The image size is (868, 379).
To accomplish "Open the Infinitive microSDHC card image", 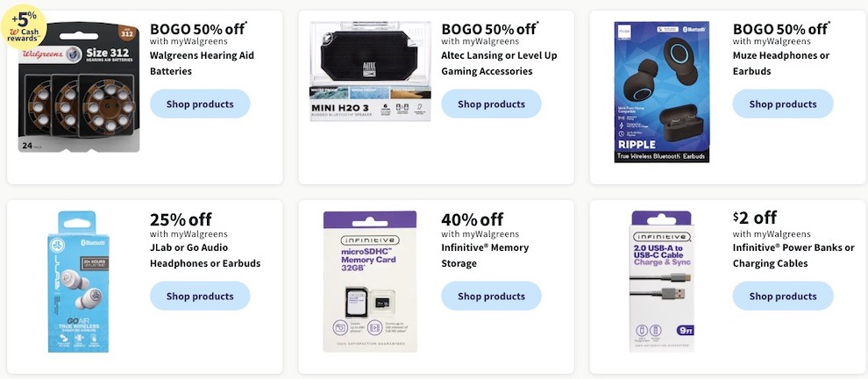I will pos(370,282).
